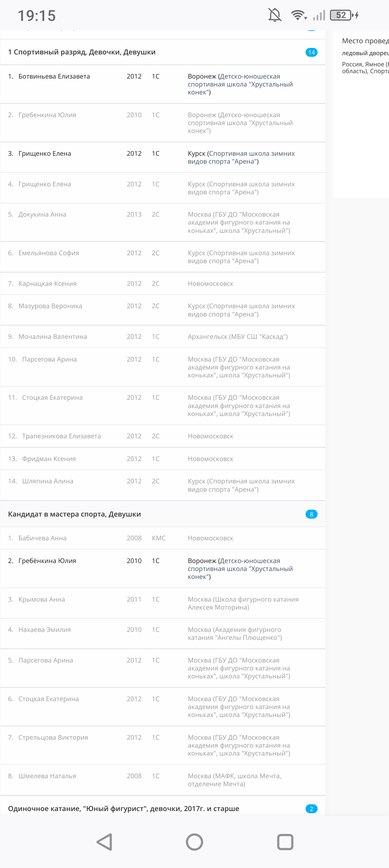Collapse the "1 Спортивный разряд, Девочки, Девушки" section
This screenshot has height=868, width=389.
point(82,52)
